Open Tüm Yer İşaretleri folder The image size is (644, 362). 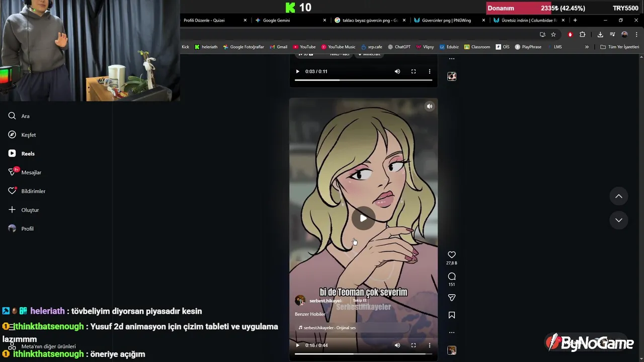click(619, 47)
